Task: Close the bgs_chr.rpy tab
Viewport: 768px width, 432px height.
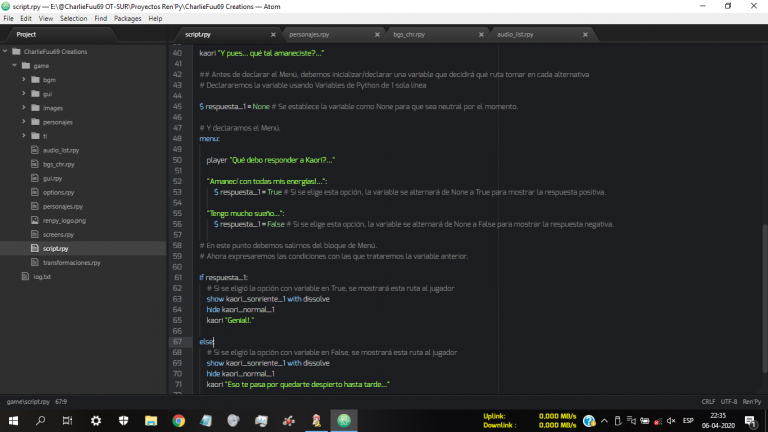Action: (x=481, y=34)
